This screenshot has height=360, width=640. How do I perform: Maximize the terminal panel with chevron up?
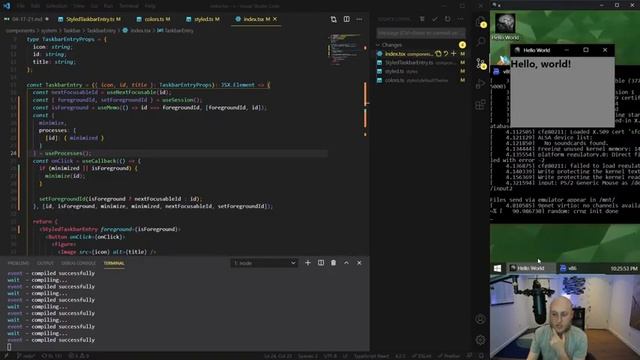[x=346, y=263]
